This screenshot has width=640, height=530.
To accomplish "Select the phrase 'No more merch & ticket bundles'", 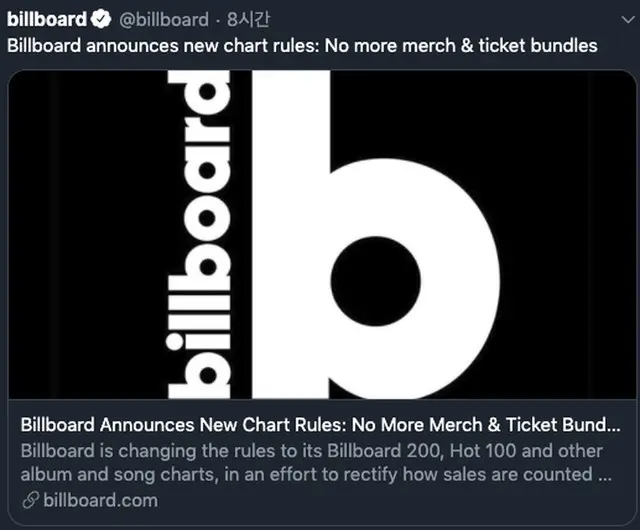I will 461,45.
